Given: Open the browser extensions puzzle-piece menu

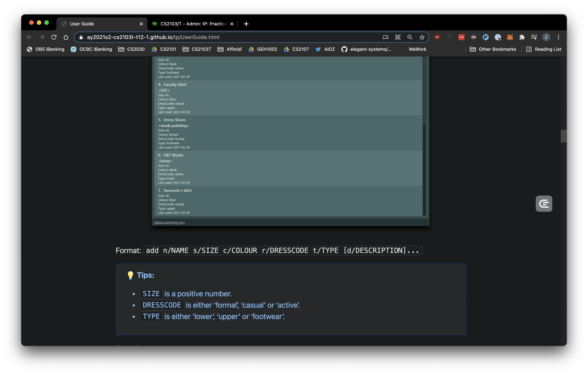Looking at the screenshot, I should click(x=522, y=37).
